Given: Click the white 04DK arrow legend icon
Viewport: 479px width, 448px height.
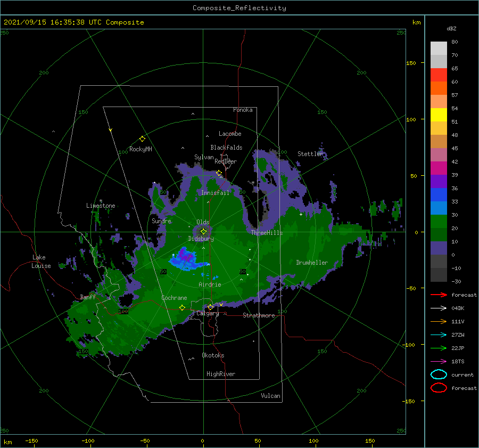Looking at the screenshot, I should tap(439, 308).
